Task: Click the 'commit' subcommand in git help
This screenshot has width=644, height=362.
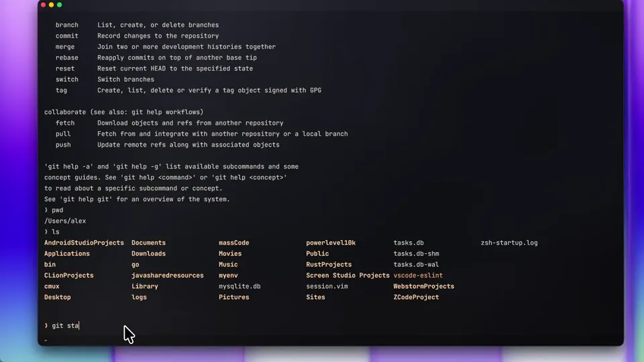Action: [67, 36]
